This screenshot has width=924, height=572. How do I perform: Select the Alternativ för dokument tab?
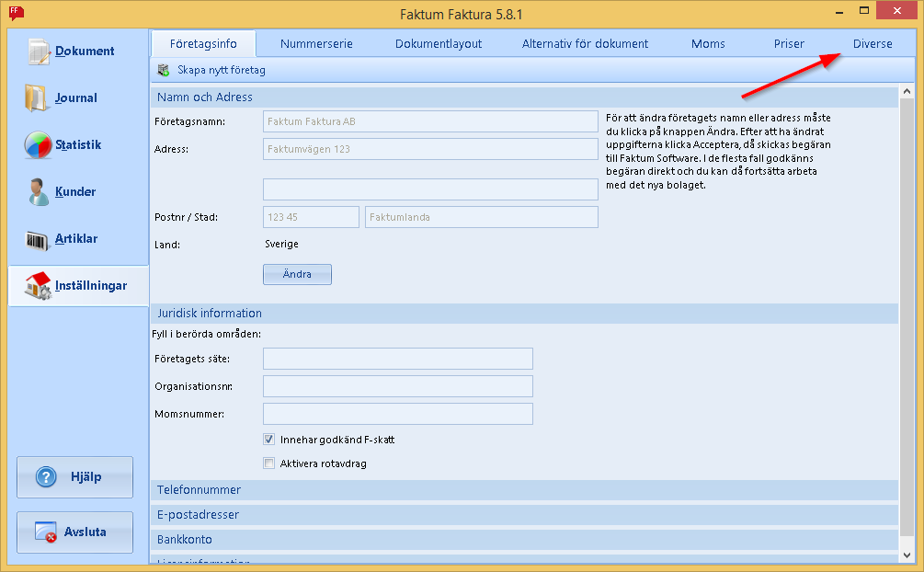pyautogui.click(x=585, y=43)
